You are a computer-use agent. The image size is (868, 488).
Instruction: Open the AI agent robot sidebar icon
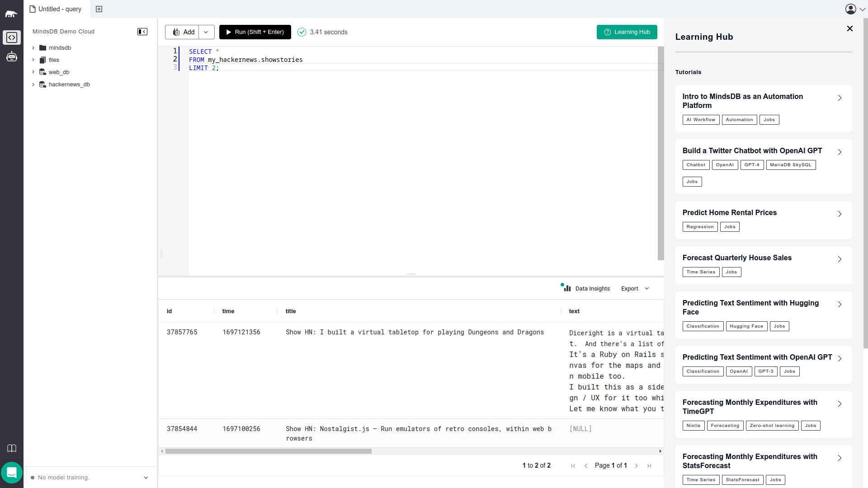coord(12,56)
